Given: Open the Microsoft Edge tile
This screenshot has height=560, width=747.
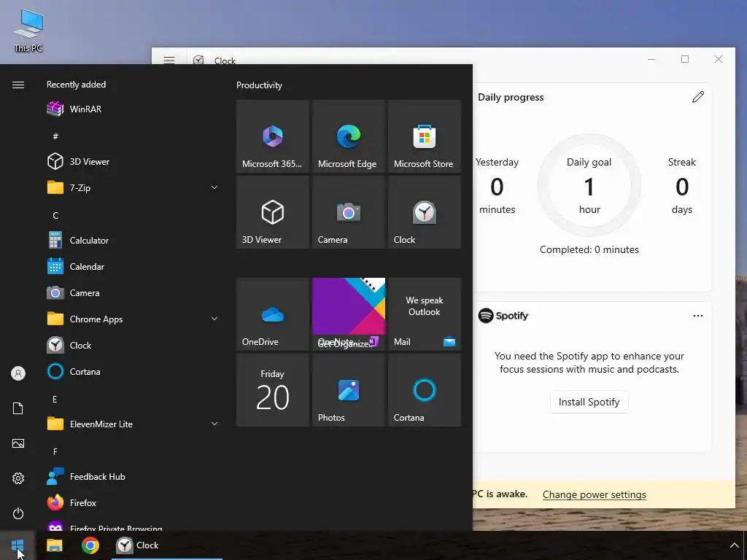Looking at the screenshot, I should click(x=348, y=136).
